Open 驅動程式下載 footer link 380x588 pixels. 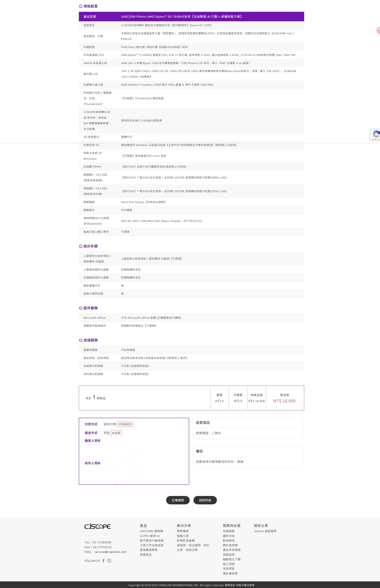[231, 559]
